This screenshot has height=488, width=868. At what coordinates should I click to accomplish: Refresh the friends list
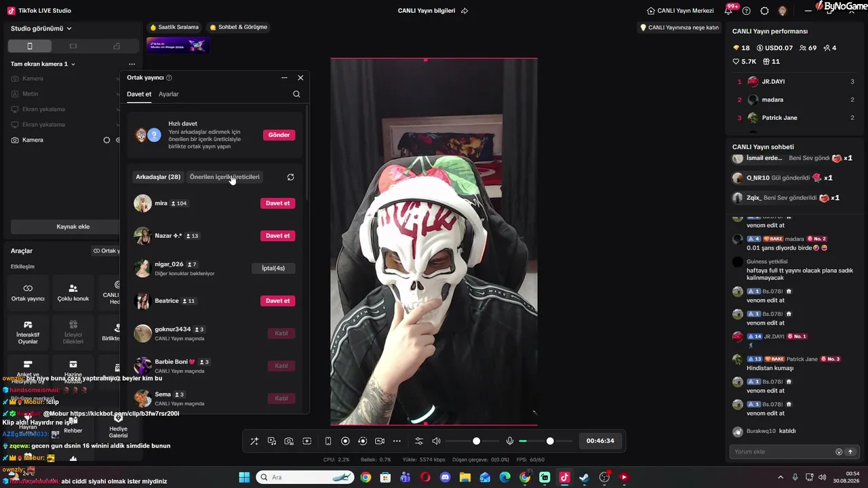tap(290, 177)
